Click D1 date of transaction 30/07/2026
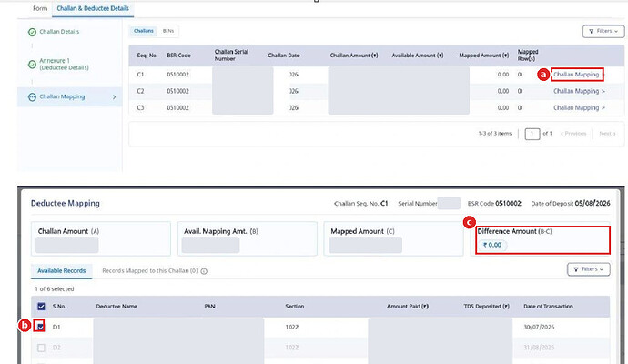This screenshot has height=364, width=628. (539, 328)
